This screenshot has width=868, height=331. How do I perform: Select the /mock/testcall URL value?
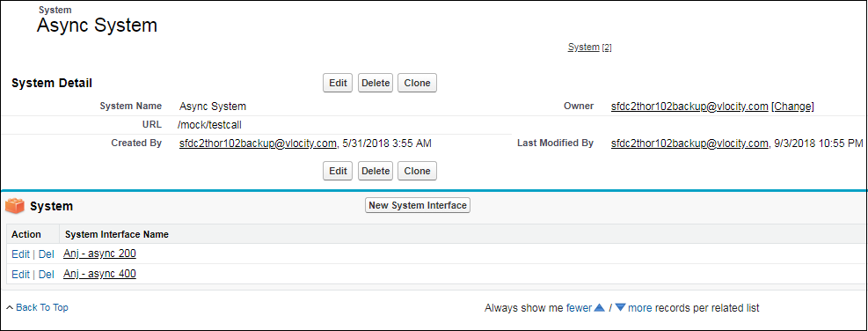[x=210, y=125]
